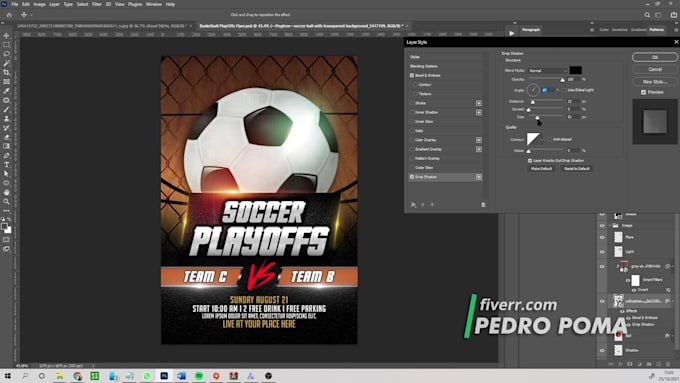This screenshot has width=680, height=383.
Task: Select the Gradient tool
Action: coord(7,146)
